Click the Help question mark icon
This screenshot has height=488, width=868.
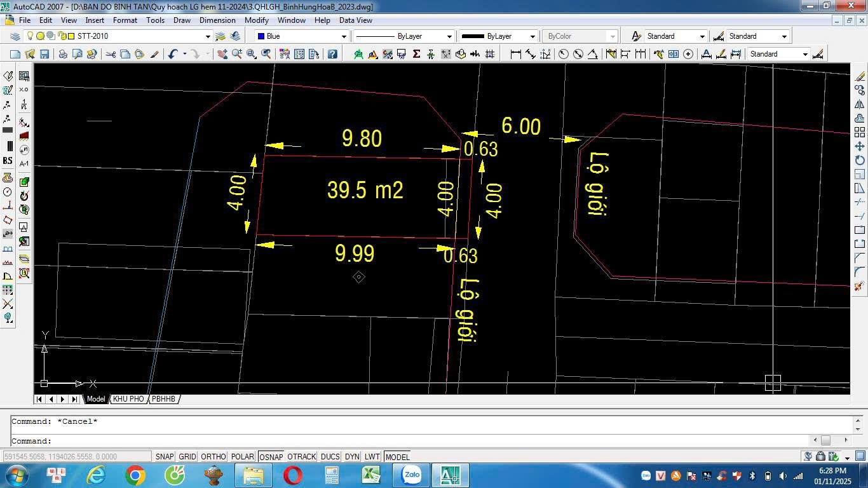point(332,54)
